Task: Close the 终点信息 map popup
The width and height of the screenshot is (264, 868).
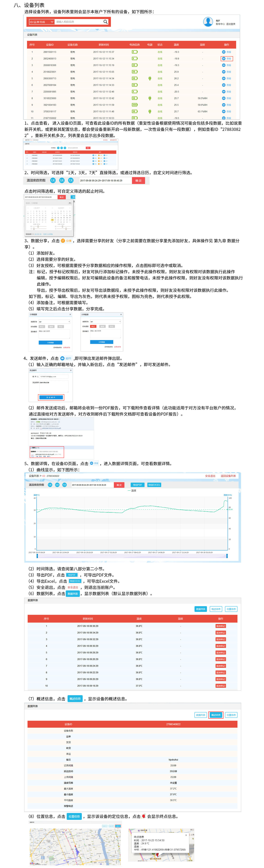Action: click(186, 835)
